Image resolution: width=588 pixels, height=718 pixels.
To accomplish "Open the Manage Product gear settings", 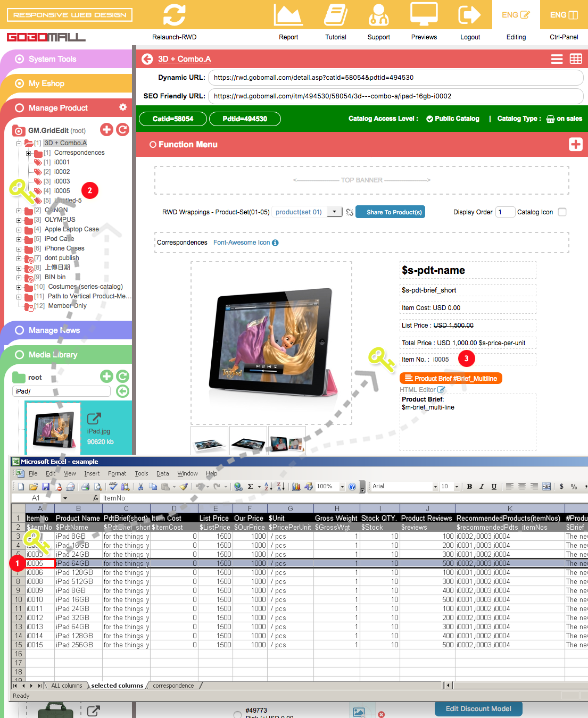I will coord(123,107).
